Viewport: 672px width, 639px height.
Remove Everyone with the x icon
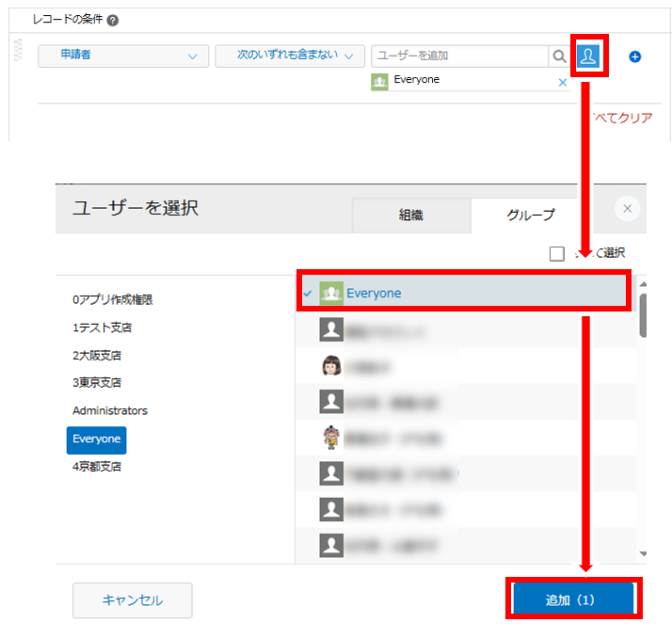tap(563, 82)
